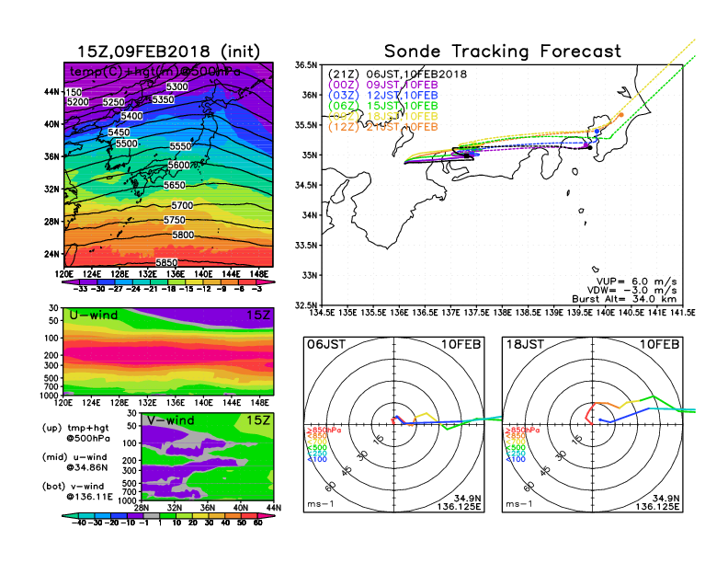The image size is (728, 563).
Task: Click the blue landing point marker near 139.8E
Action: 597,132
